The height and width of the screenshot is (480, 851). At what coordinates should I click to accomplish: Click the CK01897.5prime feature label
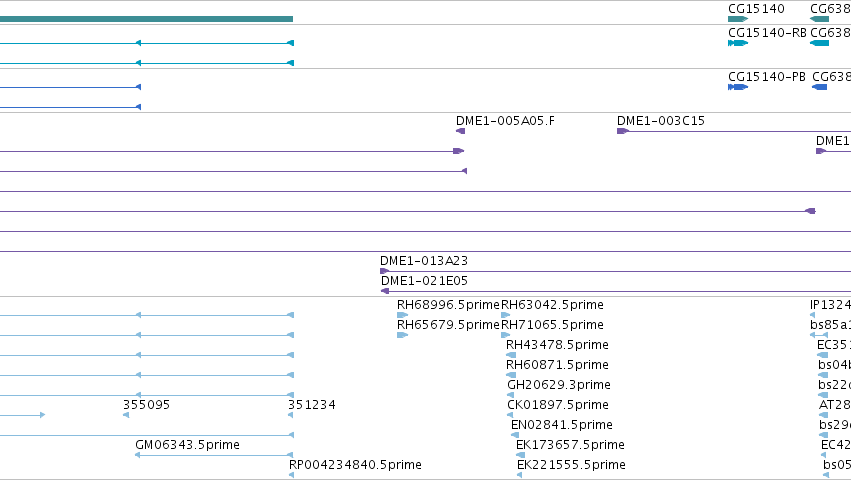point(557,405)
